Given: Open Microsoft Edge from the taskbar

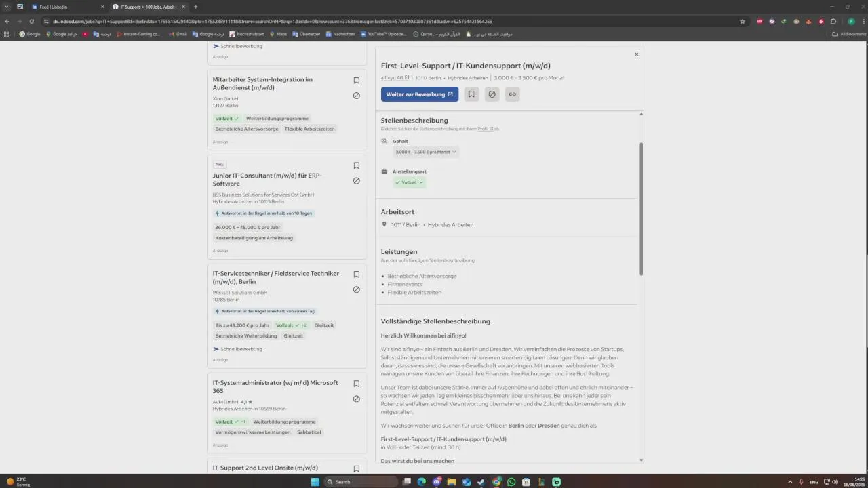Looking at the screenshot, I should (421, 482).
